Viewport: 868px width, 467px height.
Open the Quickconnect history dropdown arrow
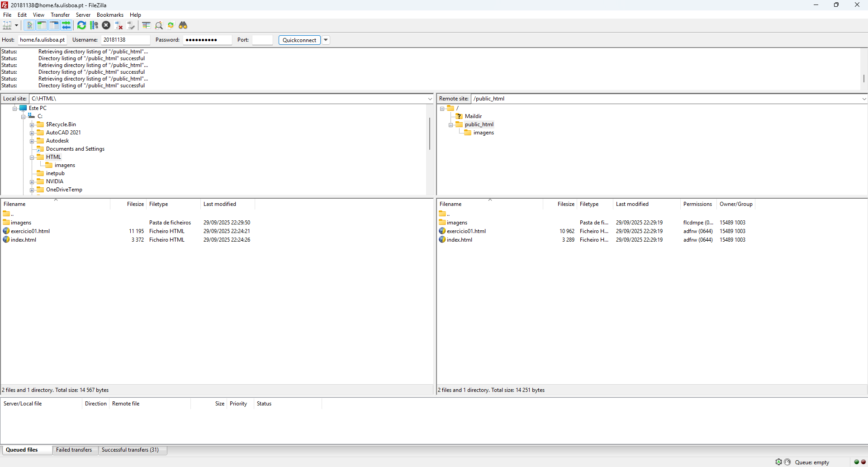326,40
